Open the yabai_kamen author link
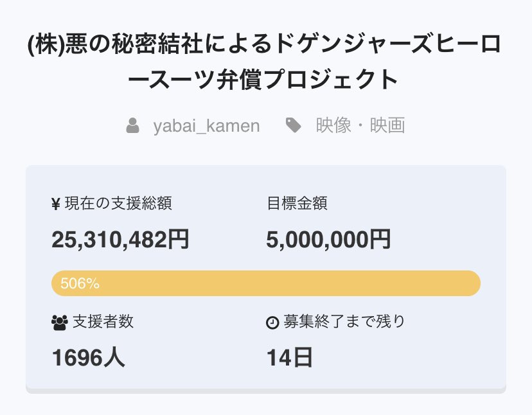532x415 pixels. [x=207, y=126]
